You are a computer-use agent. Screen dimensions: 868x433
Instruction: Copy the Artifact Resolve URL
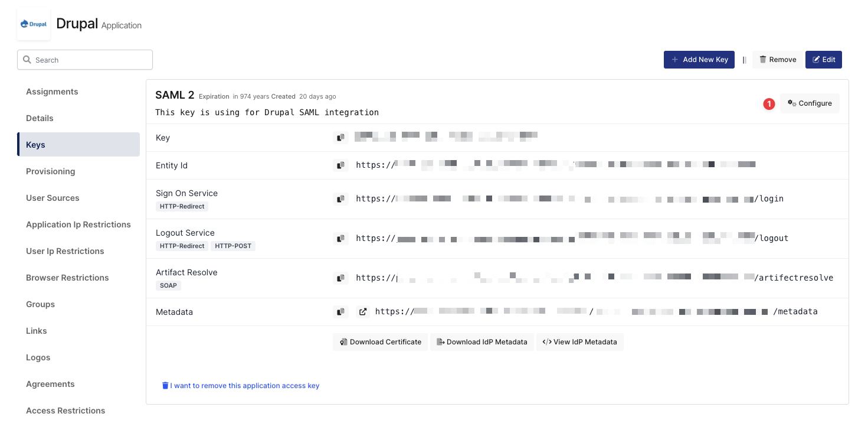click(x=340, y=278)
